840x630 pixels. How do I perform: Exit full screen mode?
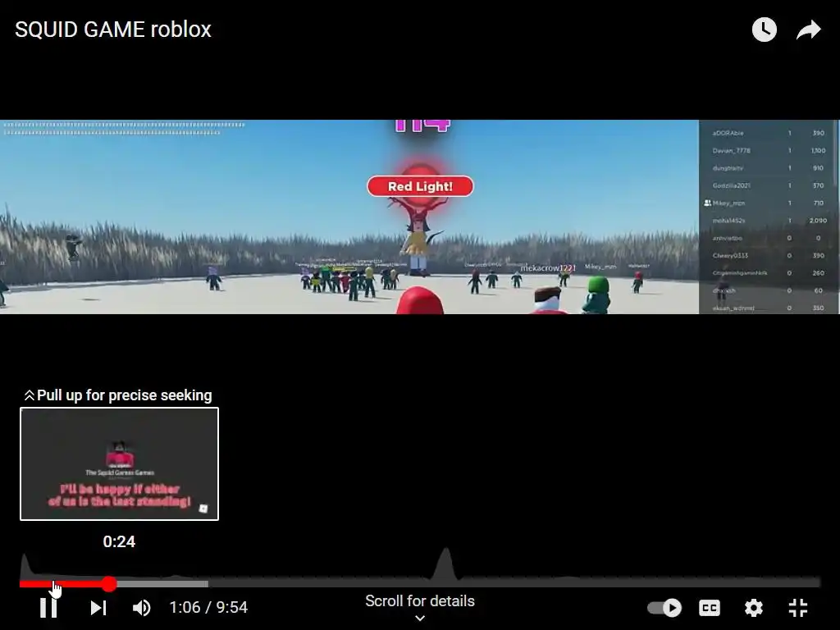(x=798, y=608)
